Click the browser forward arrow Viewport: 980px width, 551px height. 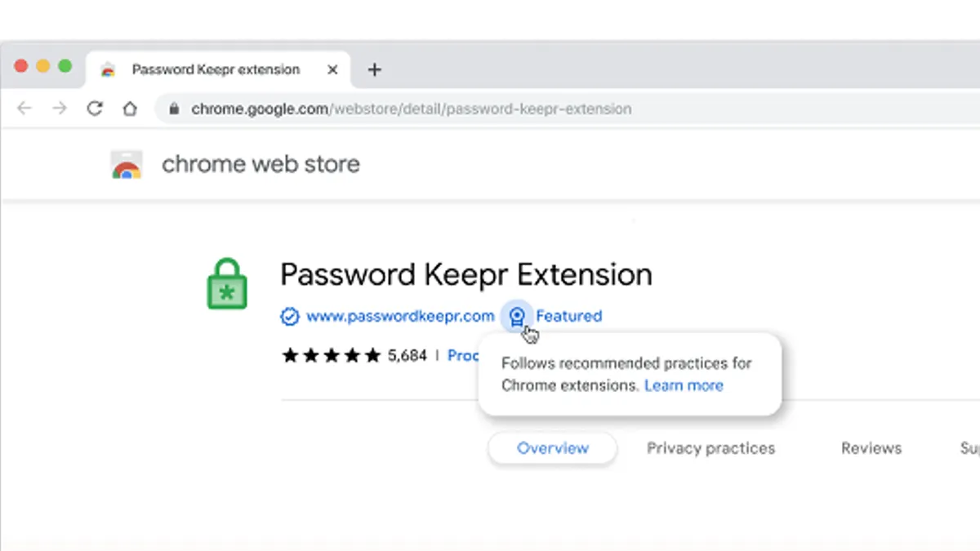(x=60, y=109)
